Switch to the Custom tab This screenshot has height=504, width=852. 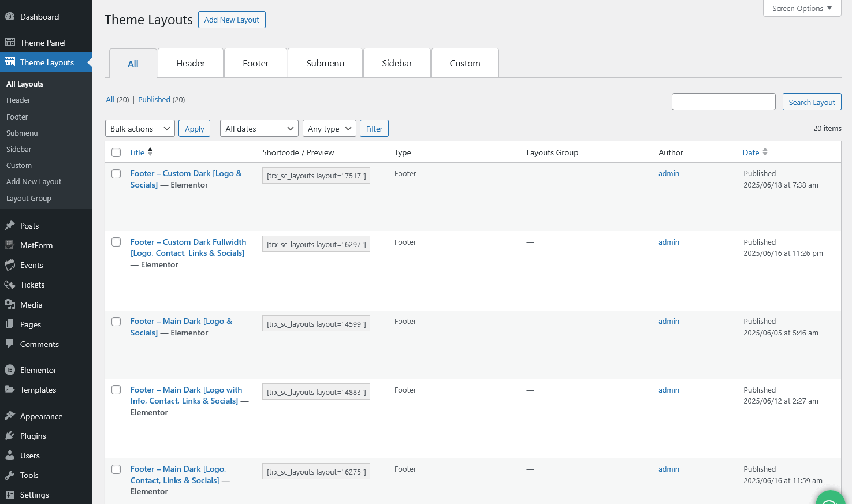click(x=465, y=63)
